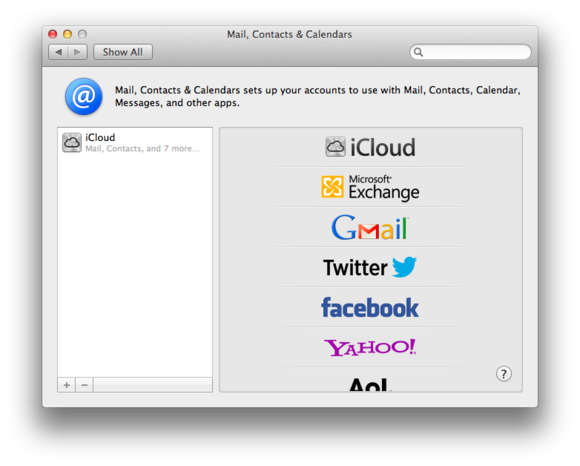Screen dimensions: 580x466
Task: Remove account with the minus button
Action: click(85, 385)
